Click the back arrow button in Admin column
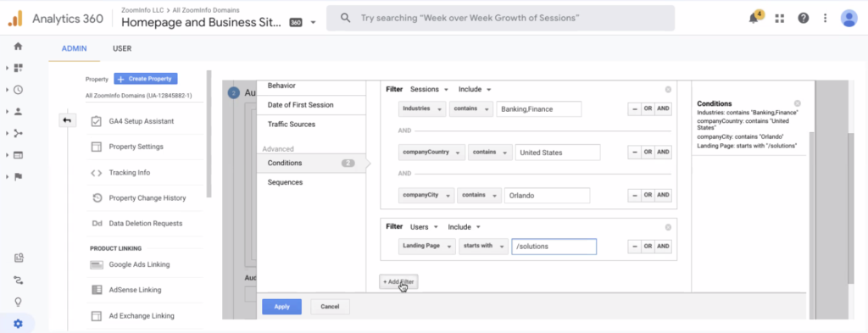This screenshot has height=333, width=868. click(67, 120)
